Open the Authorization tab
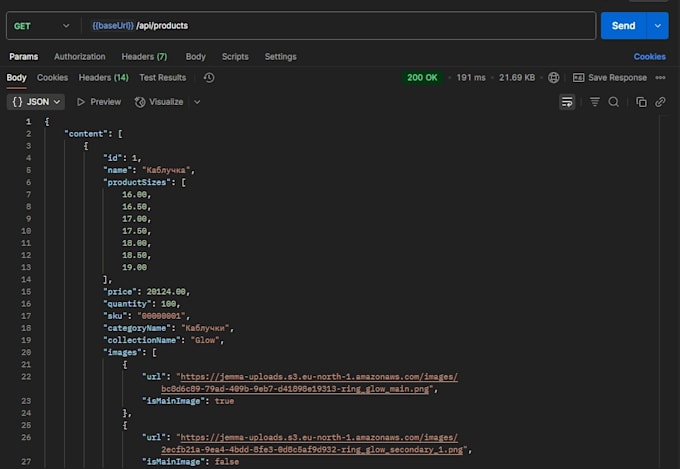The image size is (680, 469). pyautogui.click(x=79, y=56)
